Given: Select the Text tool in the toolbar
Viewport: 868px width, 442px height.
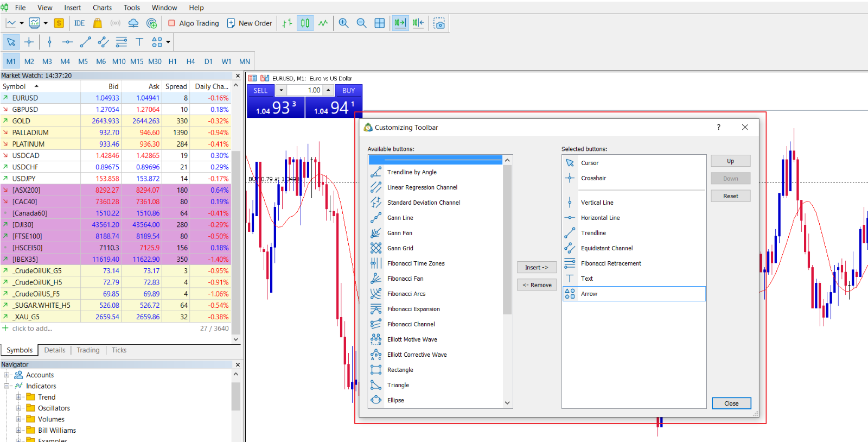Looking at the screenshot, I should 139,42.
